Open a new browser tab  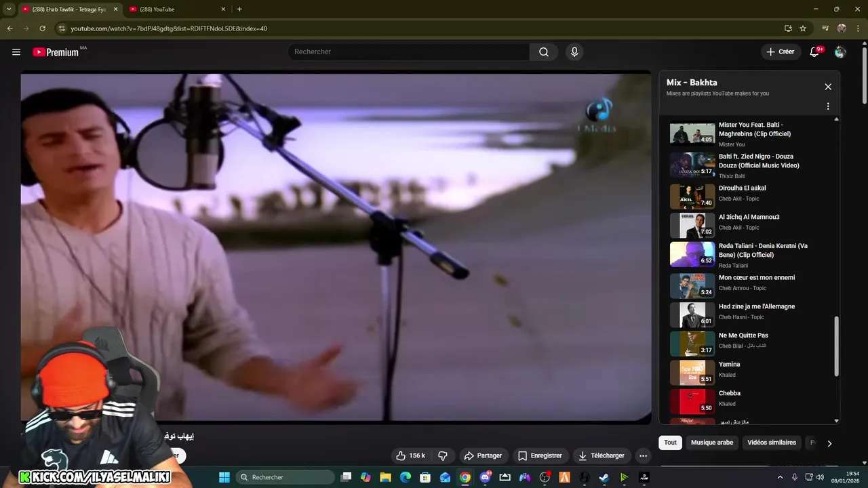(x=239, y=9)
